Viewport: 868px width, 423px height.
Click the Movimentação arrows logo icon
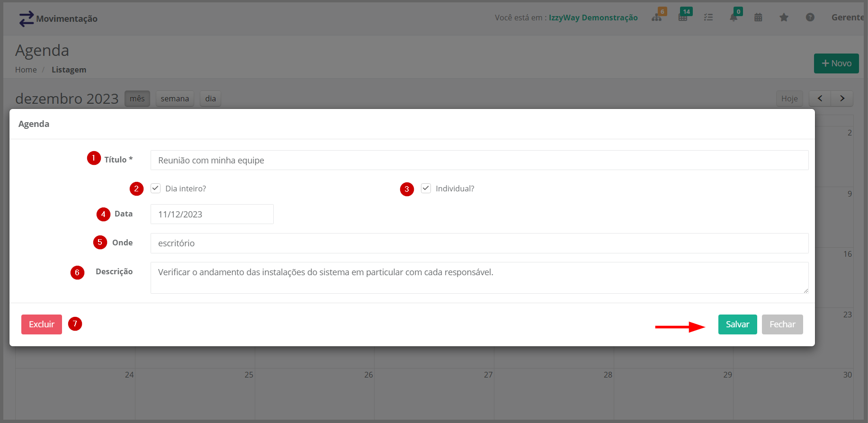point(26,18)
